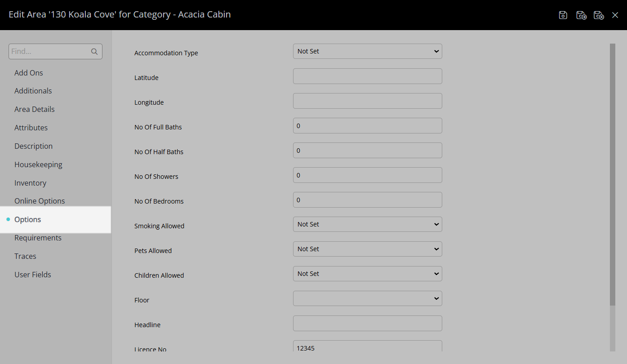
Task: Expand the Smoking Allowed dropdown
Action: tap(368, 224)
